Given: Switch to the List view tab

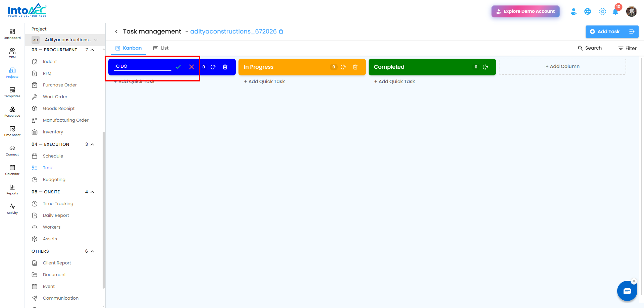Looking at the screenshot, I should click(x=161, y=48).
